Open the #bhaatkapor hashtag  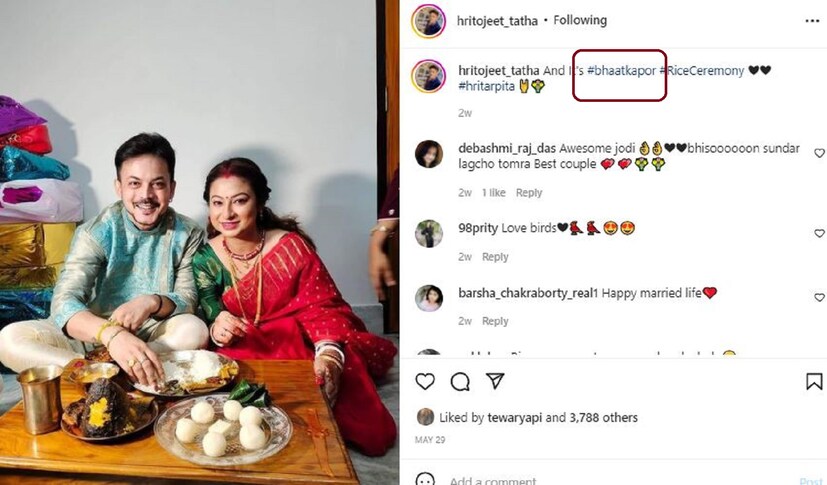tap(619, 71)
